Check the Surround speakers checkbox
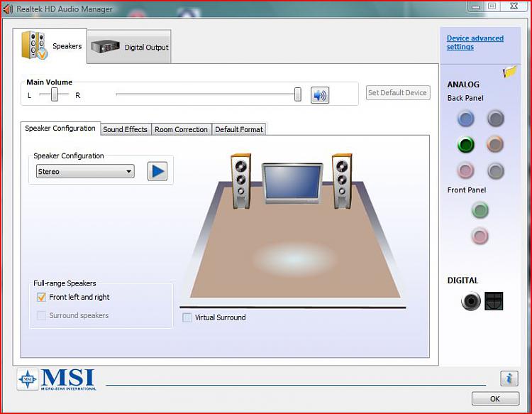Viewport: 532px width, 414px height. point(41,315)
